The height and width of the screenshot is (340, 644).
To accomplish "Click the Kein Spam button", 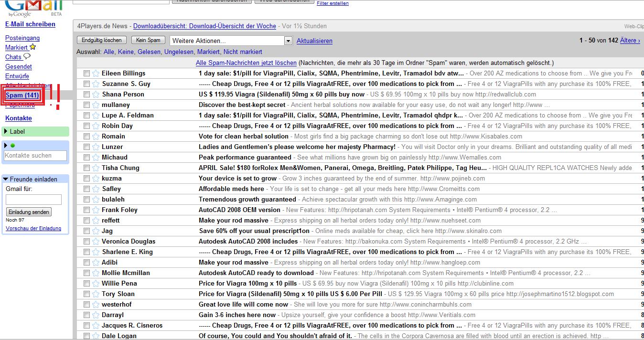I will pyautogui.click(x=148, y=40).
